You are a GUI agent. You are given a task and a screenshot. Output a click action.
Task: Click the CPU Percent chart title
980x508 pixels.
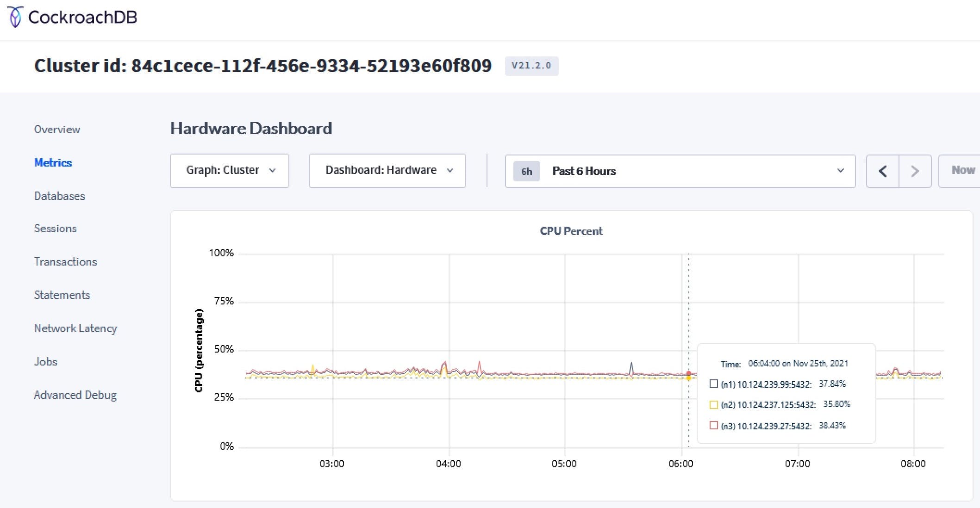[x=571, y=231]
